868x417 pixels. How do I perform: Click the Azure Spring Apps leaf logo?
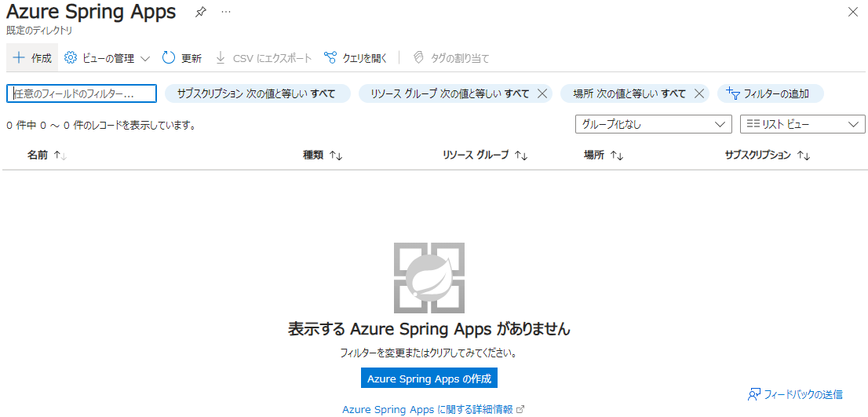429,278
